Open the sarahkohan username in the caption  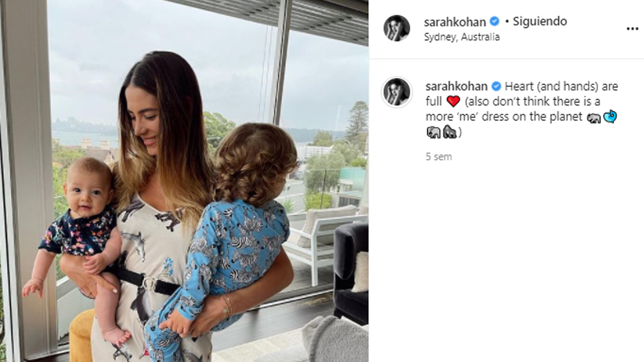(456, 87)
